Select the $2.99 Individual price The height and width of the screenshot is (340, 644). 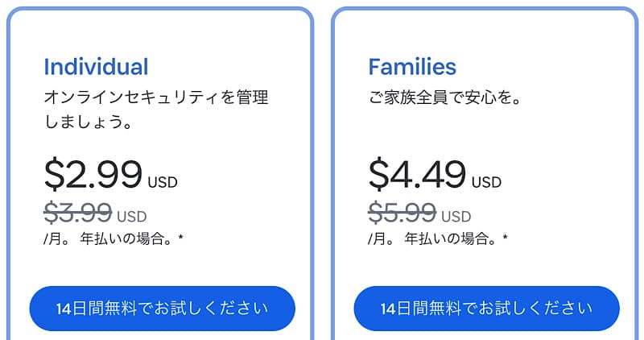[93, 173]
